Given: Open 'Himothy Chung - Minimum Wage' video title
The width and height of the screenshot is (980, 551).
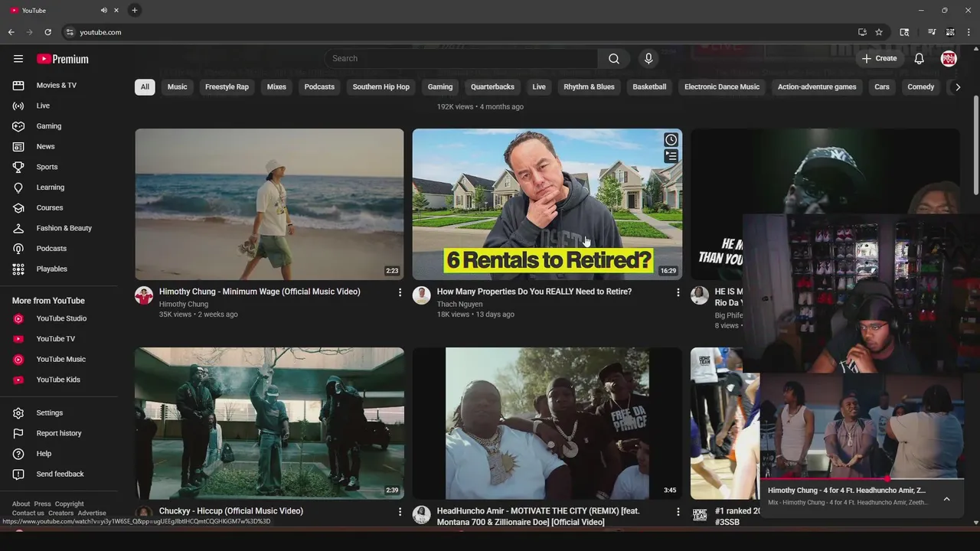Looking at the screenshot, I should 260,292.
